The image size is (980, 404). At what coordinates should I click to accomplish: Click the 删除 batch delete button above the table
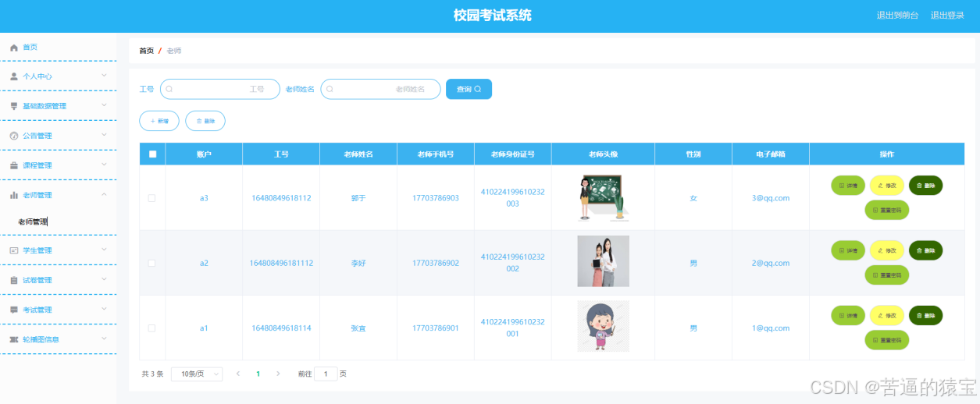tap(205, 121)
